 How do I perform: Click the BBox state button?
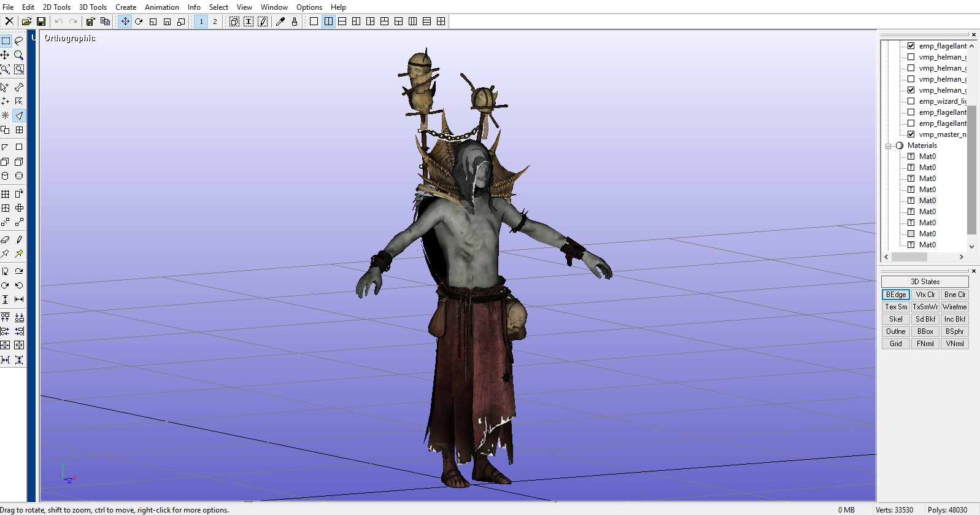(925, 331)
